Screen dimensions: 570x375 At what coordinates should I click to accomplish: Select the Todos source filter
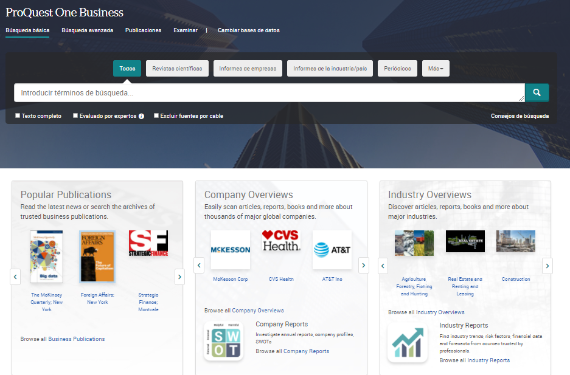pyautogui.click(x=127, y=68)
